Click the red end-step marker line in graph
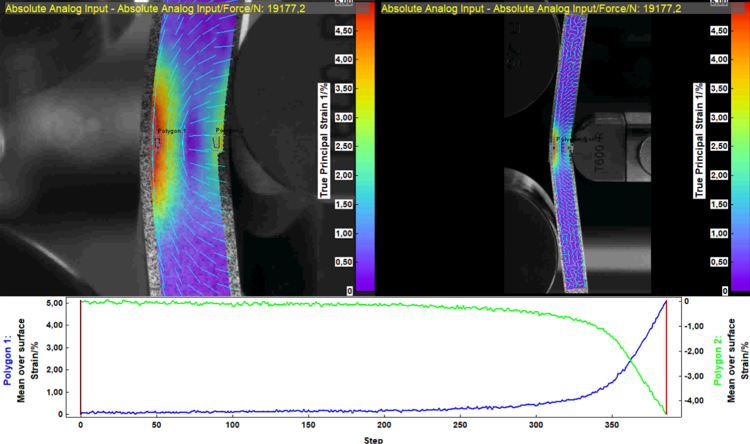 pyautogui.click(x=666, y=357)
